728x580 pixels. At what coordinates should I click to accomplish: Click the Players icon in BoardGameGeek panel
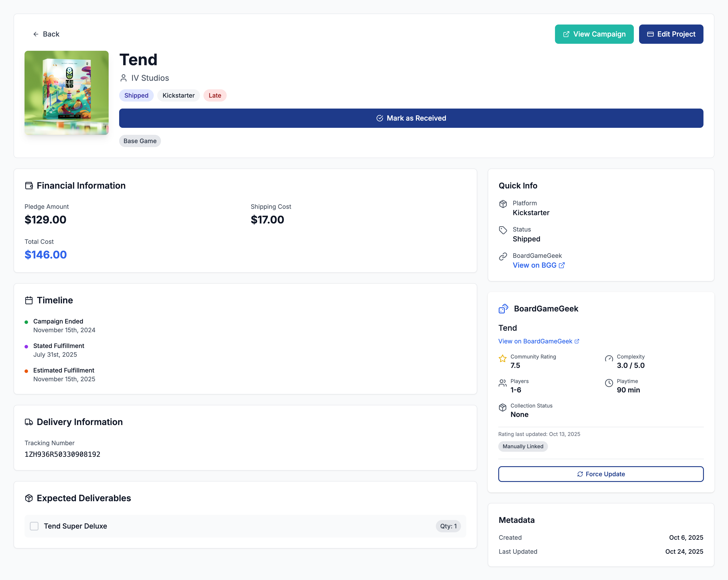[502, 383]
